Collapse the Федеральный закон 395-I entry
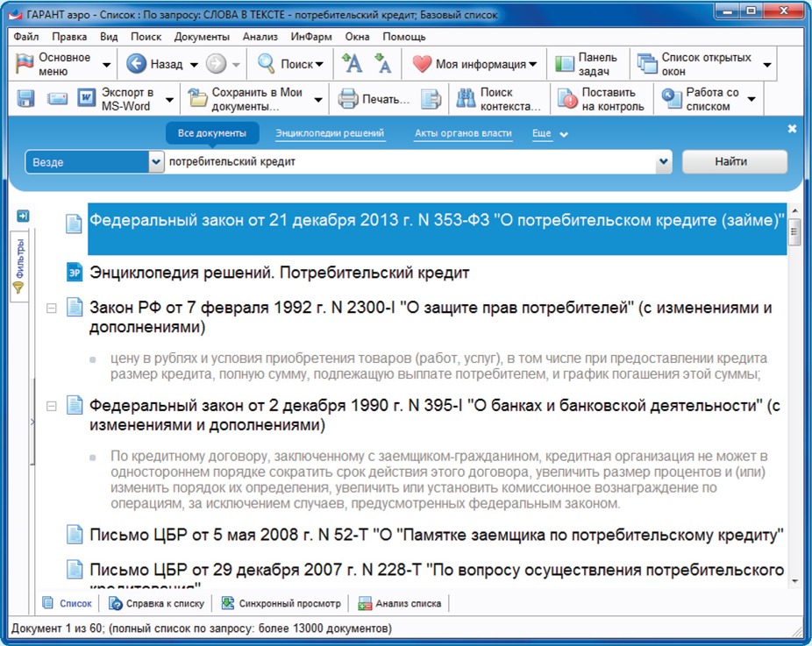This screenshot has height=646, width=812. (x=51, y=407)
